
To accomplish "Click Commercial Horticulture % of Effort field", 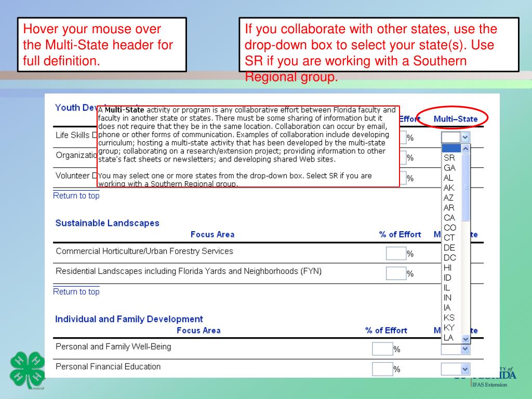I will pyautogui.click(x=396, y=254).
